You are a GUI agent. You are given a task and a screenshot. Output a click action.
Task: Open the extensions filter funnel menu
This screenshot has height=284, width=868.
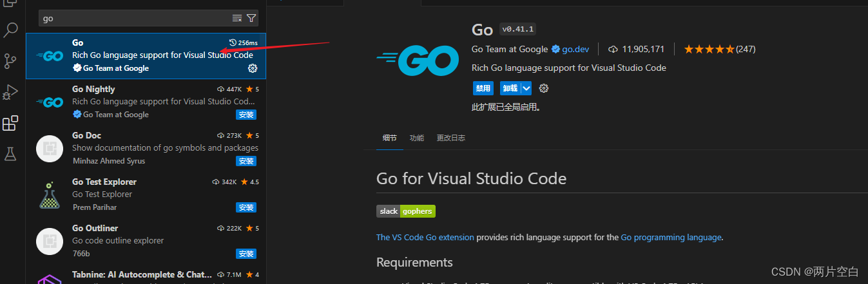251,18
